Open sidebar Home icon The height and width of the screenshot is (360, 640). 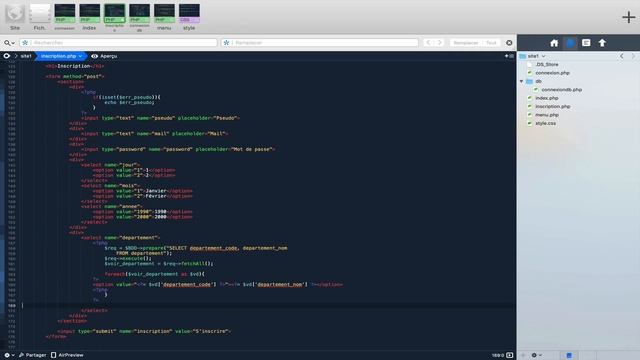click(x=554, y=43)
